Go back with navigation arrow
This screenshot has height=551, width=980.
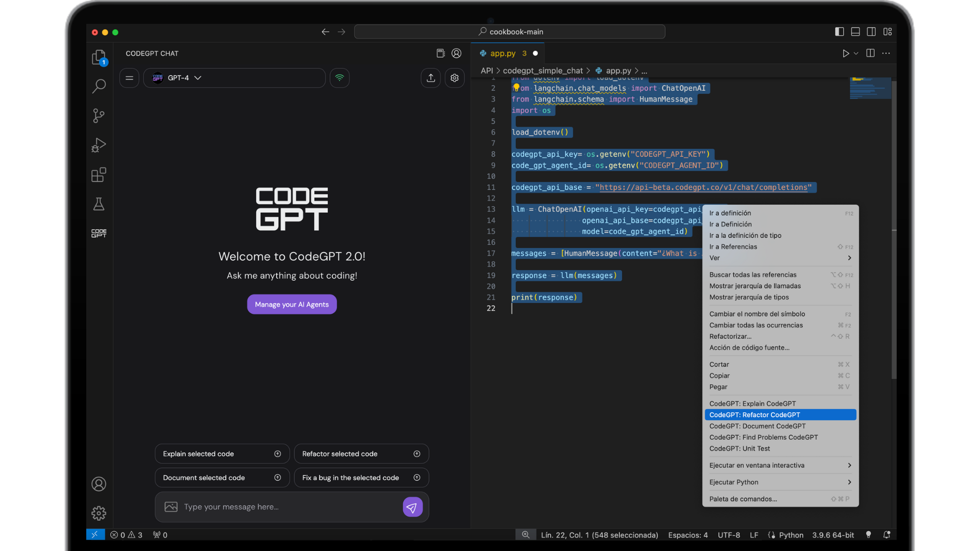(x=325, y=32)
